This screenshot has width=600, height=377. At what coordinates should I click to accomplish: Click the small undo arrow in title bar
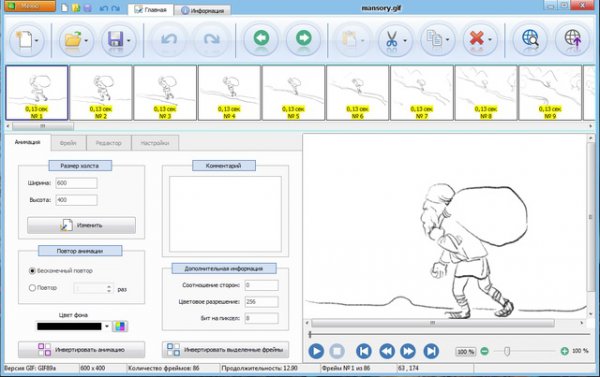(x=103, y=8)
